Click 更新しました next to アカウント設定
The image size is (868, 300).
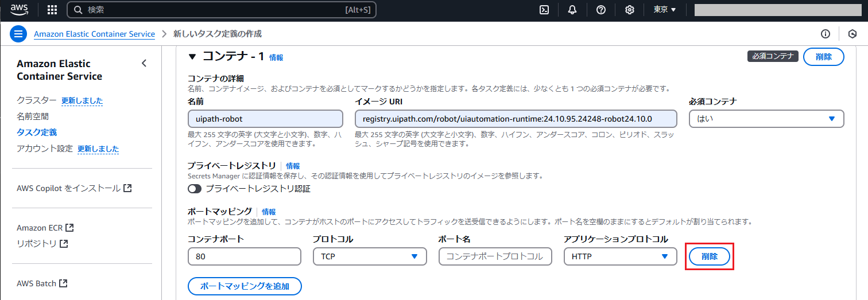coord(98,149)
